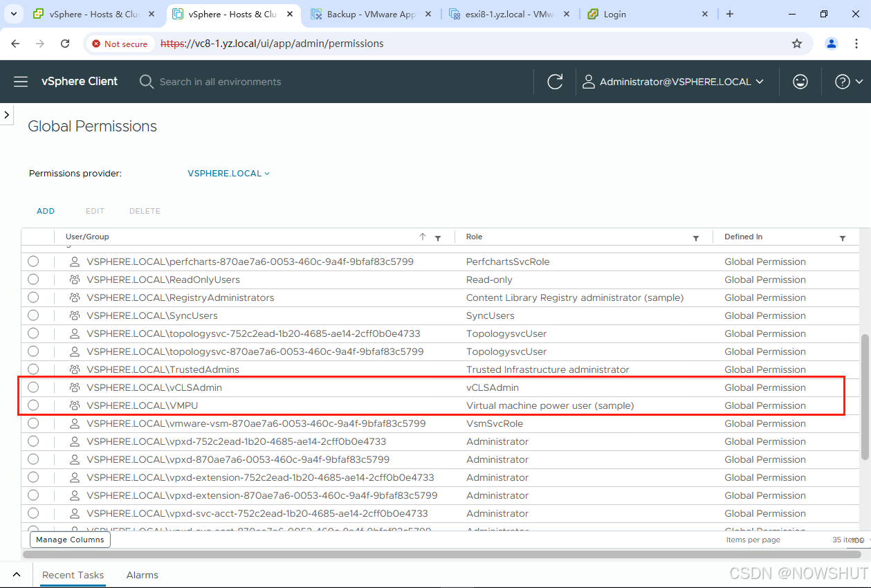Click the EDIT permission button
This screenshot has height=588, width=871.
[x=95, y=211]
